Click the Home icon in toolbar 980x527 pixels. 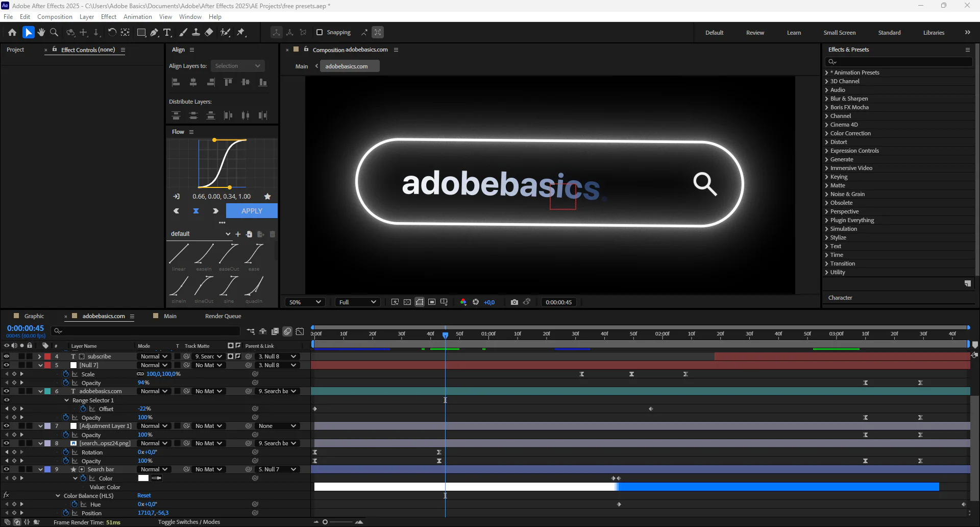click(x=12, y=32)
